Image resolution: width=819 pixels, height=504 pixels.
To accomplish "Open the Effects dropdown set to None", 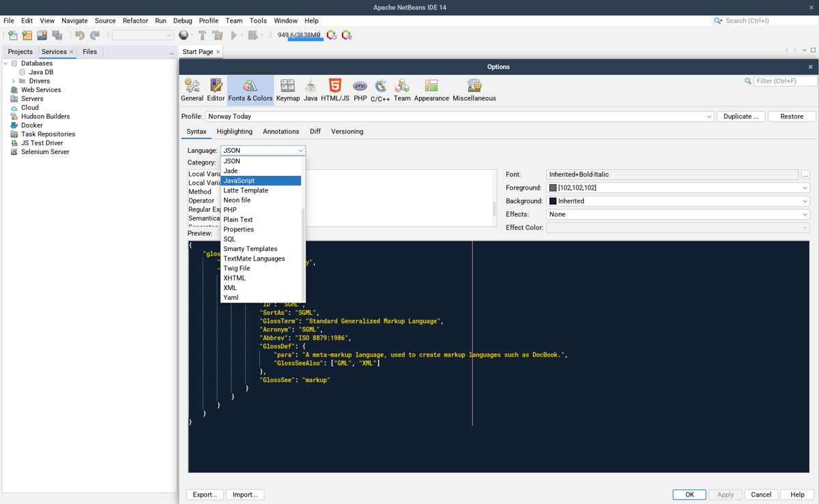I will tap(804, 214).
